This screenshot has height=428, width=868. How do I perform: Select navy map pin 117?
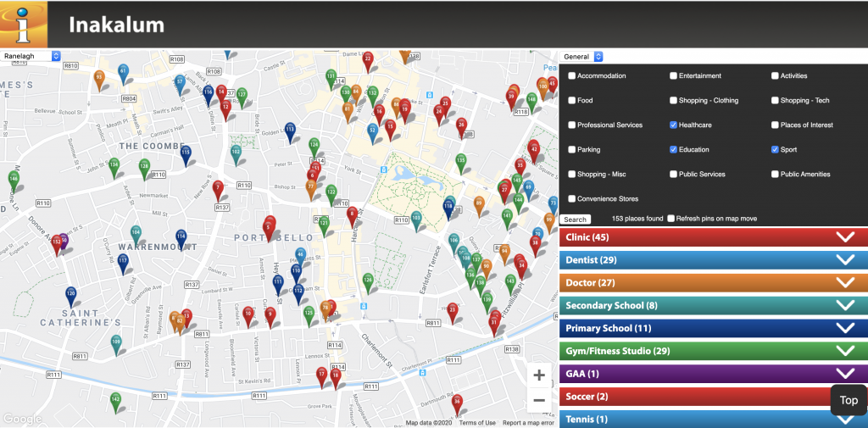123,264
